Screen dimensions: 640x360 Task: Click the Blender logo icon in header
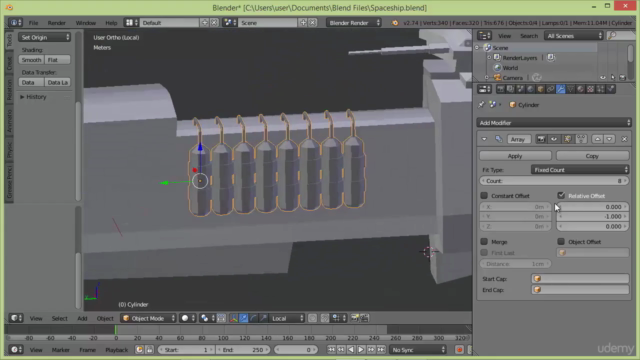pyautogui.click(x=395, y=23)
